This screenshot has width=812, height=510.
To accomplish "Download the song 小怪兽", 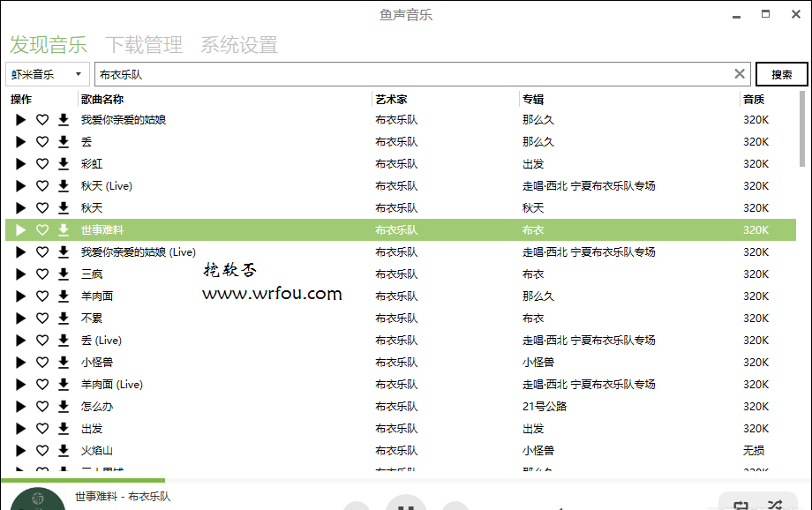I will [64, 363].
